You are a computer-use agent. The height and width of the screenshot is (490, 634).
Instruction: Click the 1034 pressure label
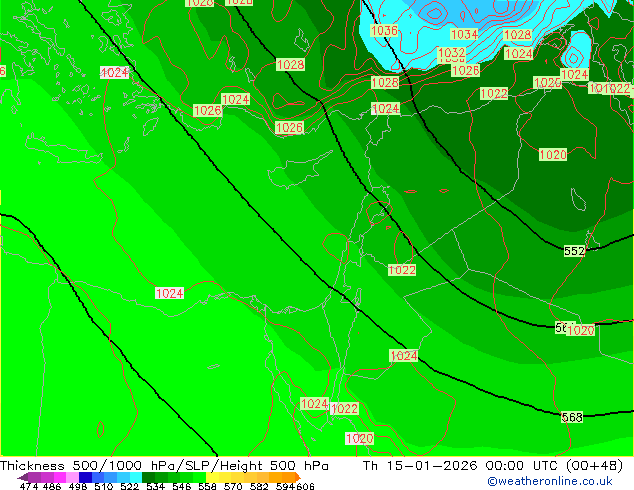[x=464, y=34]
